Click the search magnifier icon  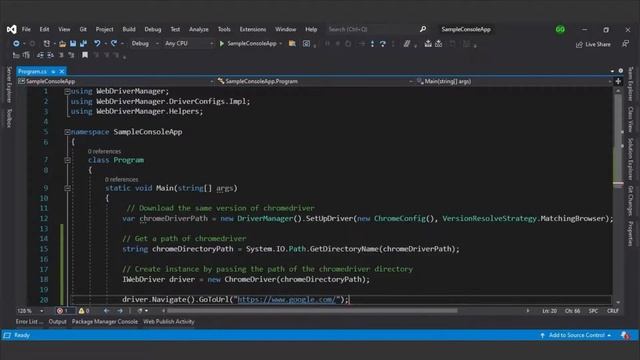423,29
